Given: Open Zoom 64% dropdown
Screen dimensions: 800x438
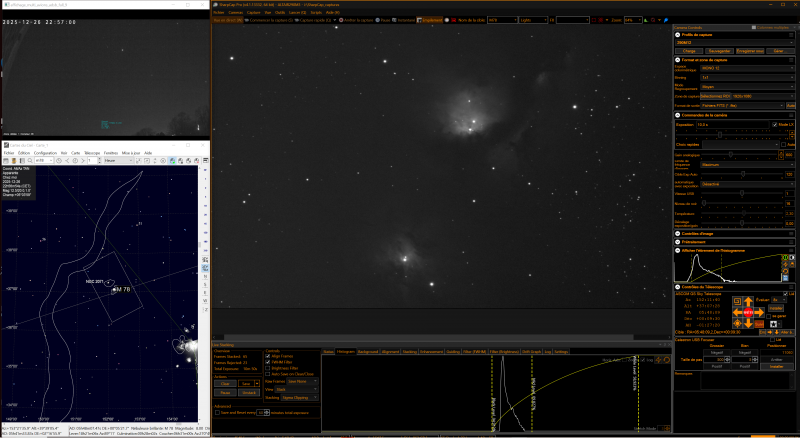Looking at the screenshot, I should pyautogui.click(x=633, y=20).
